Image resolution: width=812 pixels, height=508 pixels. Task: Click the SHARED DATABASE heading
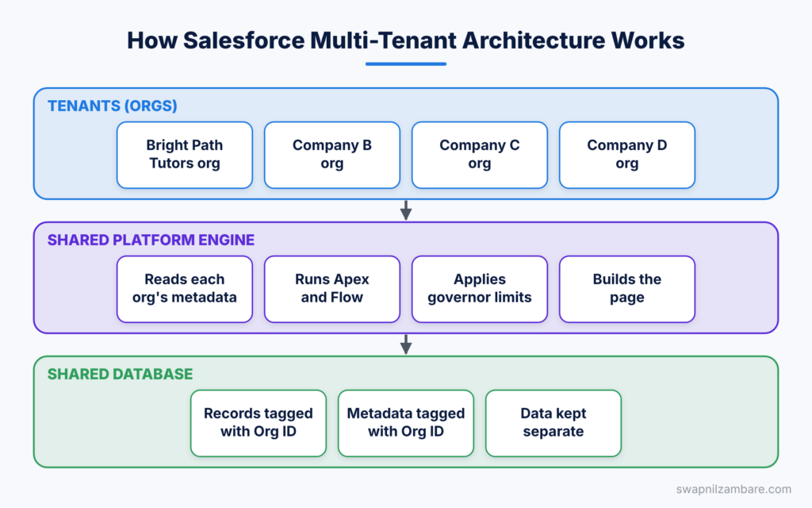click(121, 375)
